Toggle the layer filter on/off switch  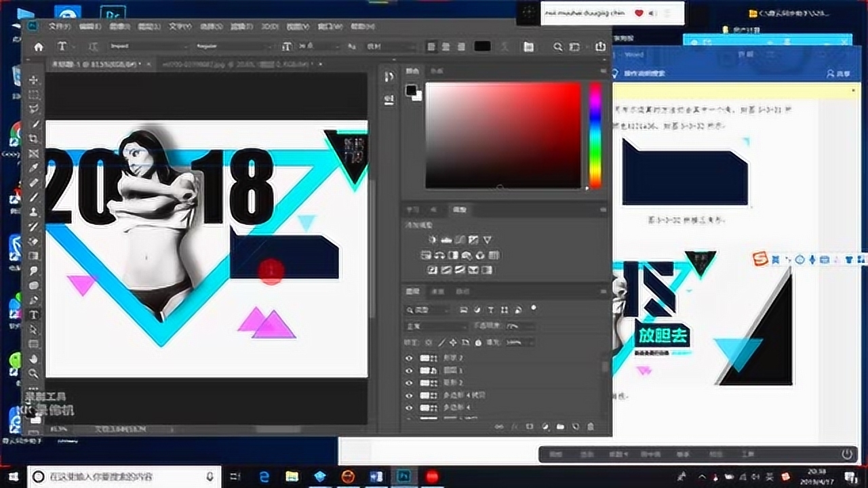534,308
